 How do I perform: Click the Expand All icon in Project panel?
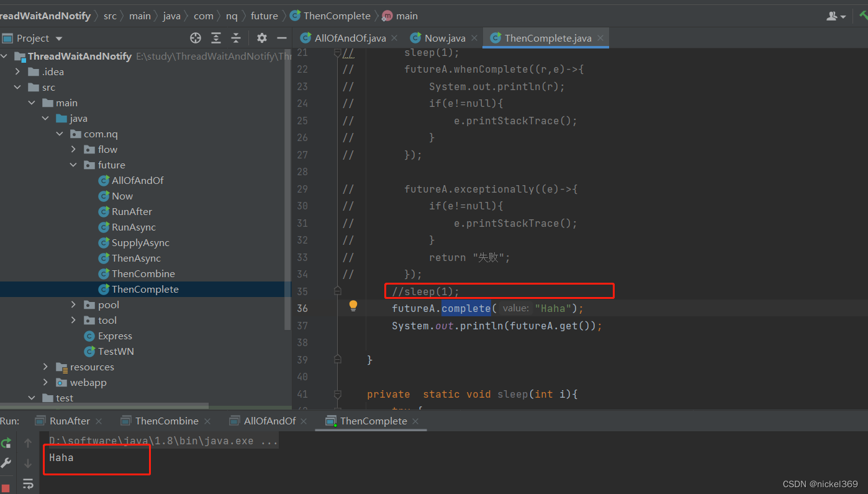pyautogui.click(x=216, y=38)
